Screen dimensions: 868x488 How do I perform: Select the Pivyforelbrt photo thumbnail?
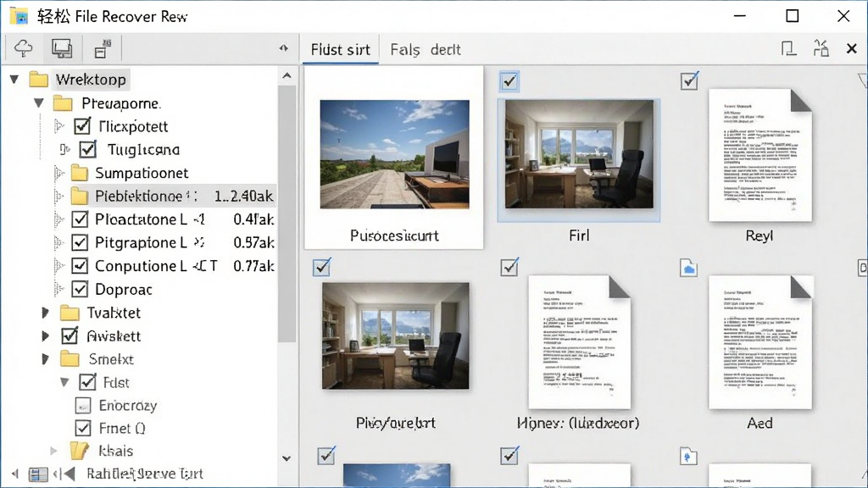395,335
